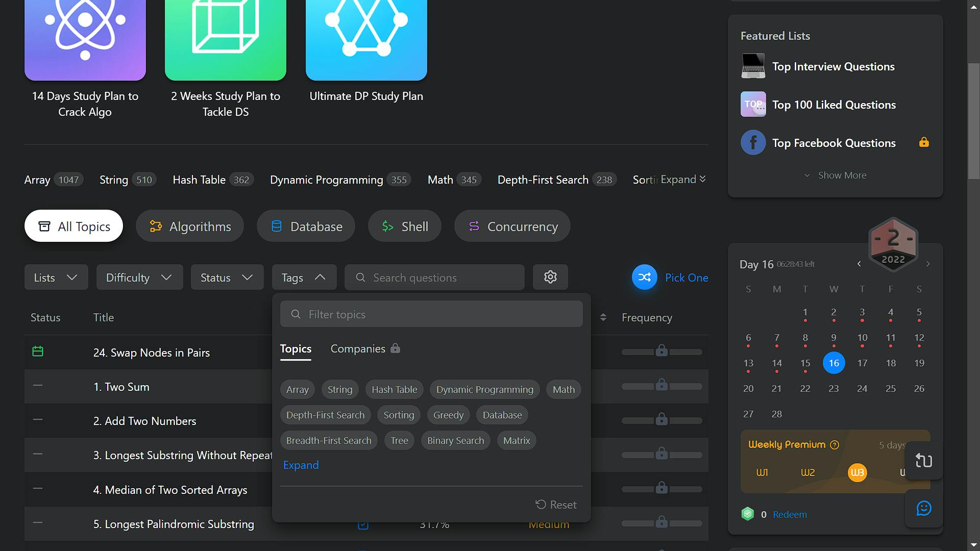Open the Status dropdown

[227, 277]
